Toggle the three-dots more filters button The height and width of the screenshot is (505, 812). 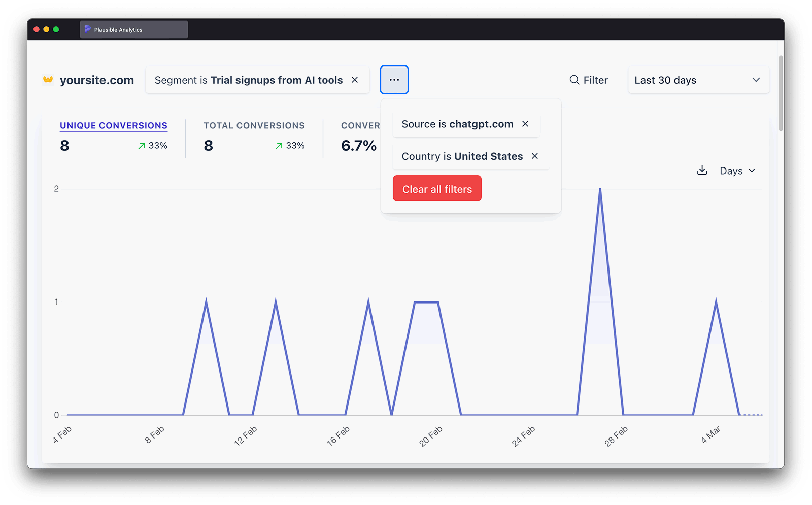pos(394,80)
